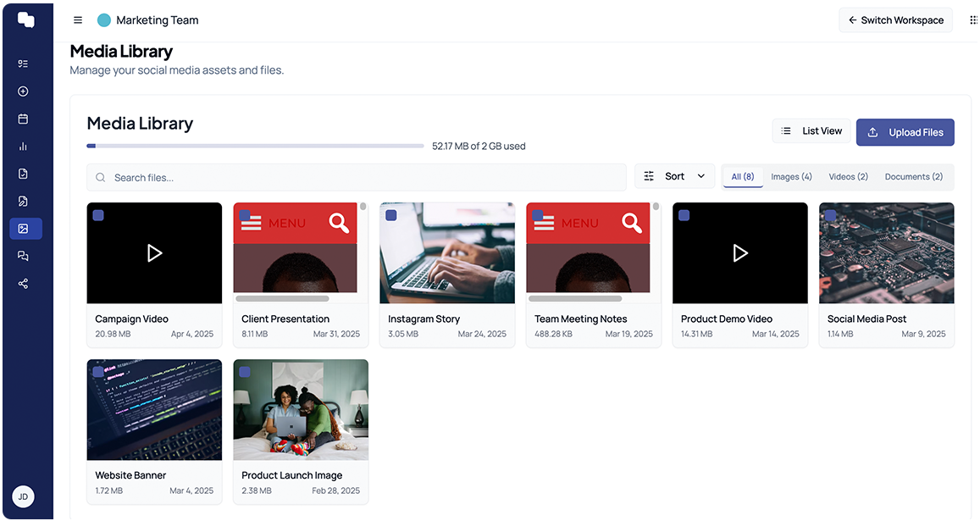Viewport: 980px width, 521px height.
Task: Click the "Website Banner" file name
Action: click(130, 475)
